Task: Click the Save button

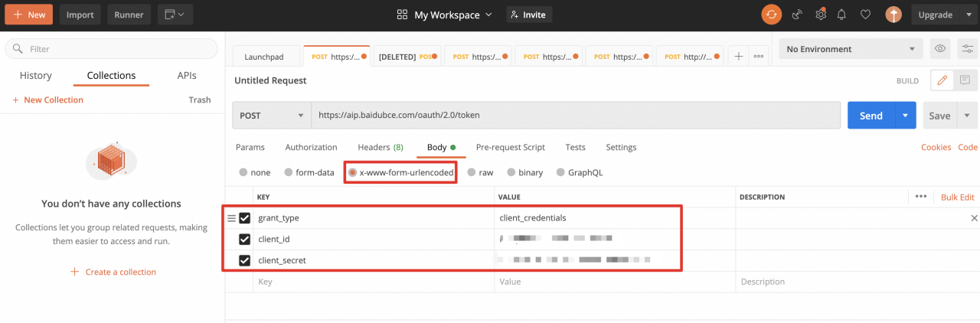Action: [939, 116]
